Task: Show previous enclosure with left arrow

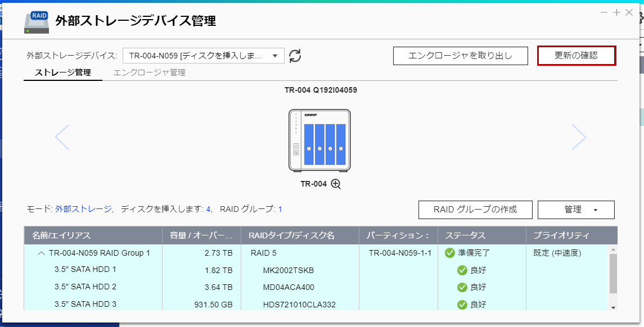Action: click(62, 137)
